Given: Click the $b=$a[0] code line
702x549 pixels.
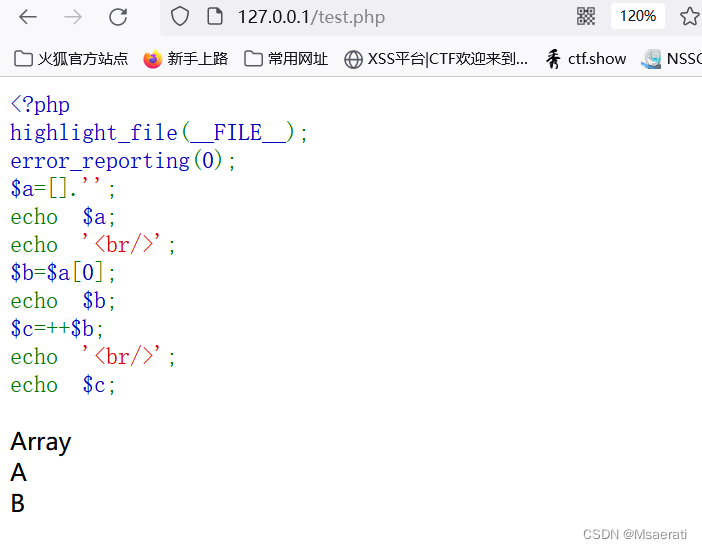Looking at the screenshot, I should 63,272.
